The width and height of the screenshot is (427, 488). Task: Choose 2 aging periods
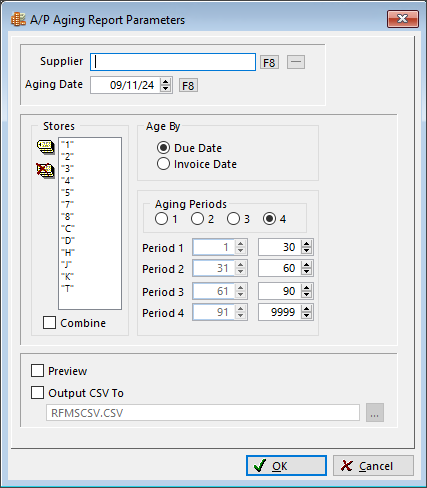(197, 219)
